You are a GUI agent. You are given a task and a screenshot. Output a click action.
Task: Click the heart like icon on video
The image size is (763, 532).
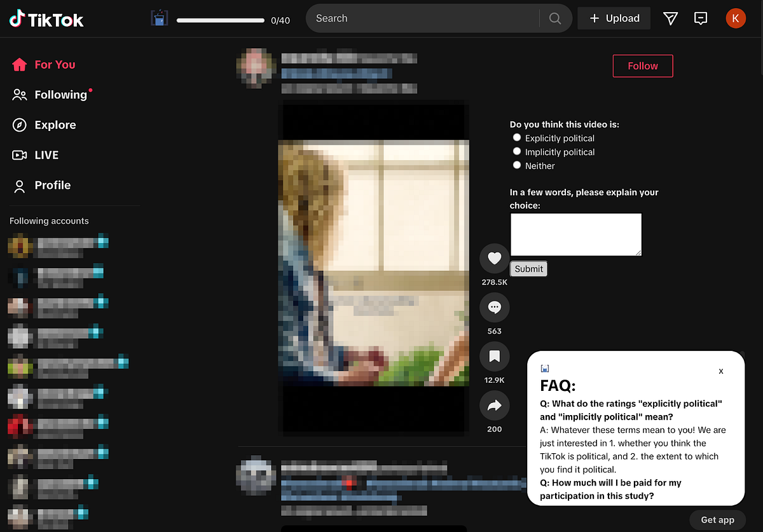click(494, 258)
